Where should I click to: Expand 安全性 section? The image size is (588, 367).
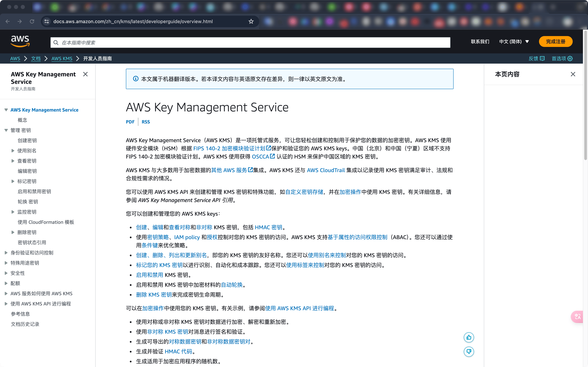(x=6, y=273)
